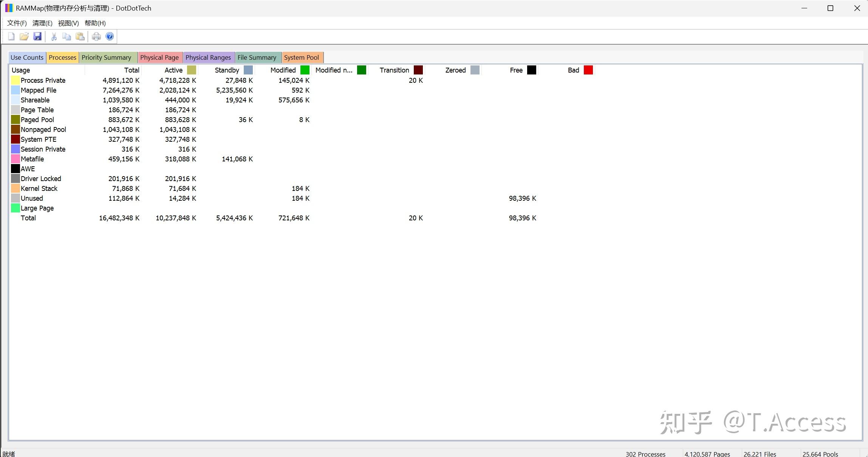
Task: Click the Save floppy disk icon
Action: (x=37, y=36)
